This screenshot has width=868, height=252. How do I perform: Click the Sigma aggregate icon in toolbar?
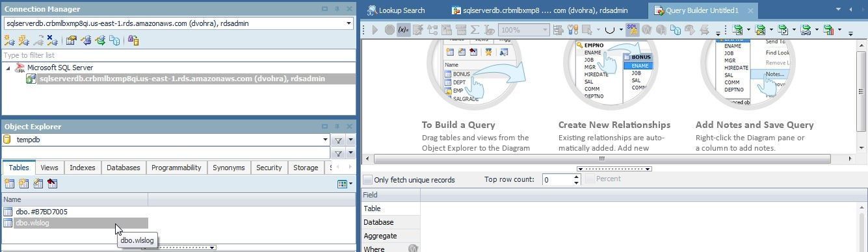[x=475, y=30]
